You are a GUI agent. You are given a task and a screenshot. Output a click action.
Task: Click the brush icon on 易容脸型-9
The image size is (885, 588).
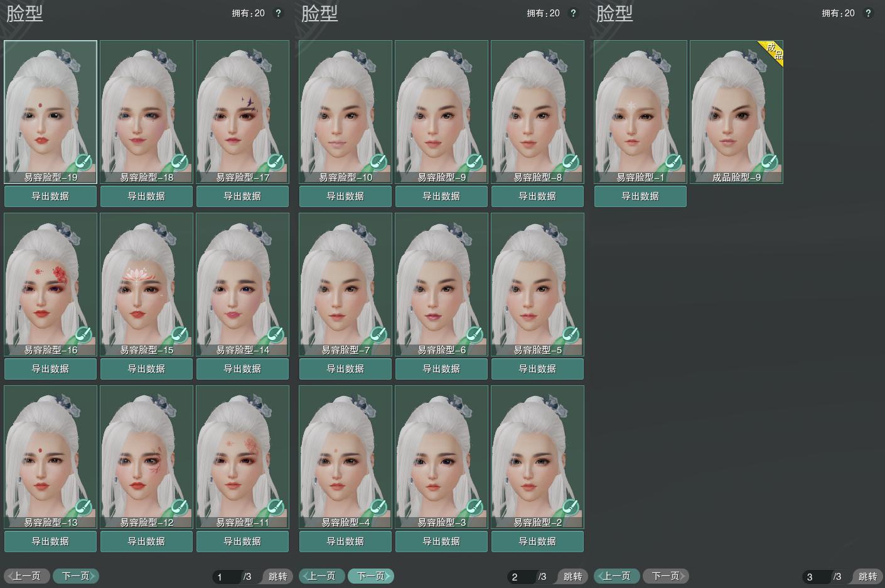[475, 163]
